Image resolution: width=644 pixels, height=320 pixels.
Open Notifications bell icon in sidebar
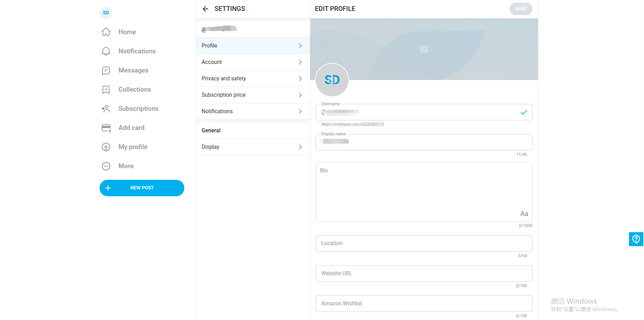106,51
